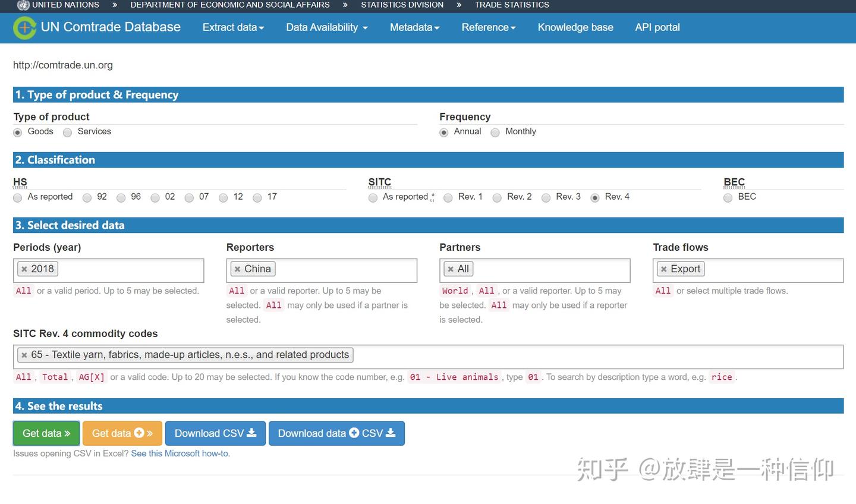Click the UN Comtrade green plus logo
Image resolution: width=856 pixels, height=504 pixels.
25,27
